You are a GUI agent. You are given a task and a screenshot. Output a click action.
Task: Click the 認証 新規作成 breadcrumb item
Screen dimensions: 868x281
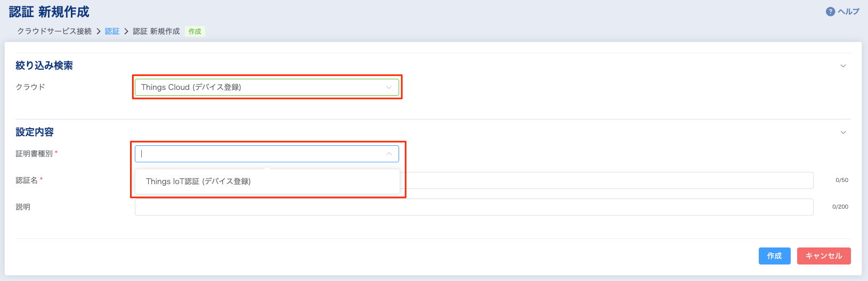156,31
